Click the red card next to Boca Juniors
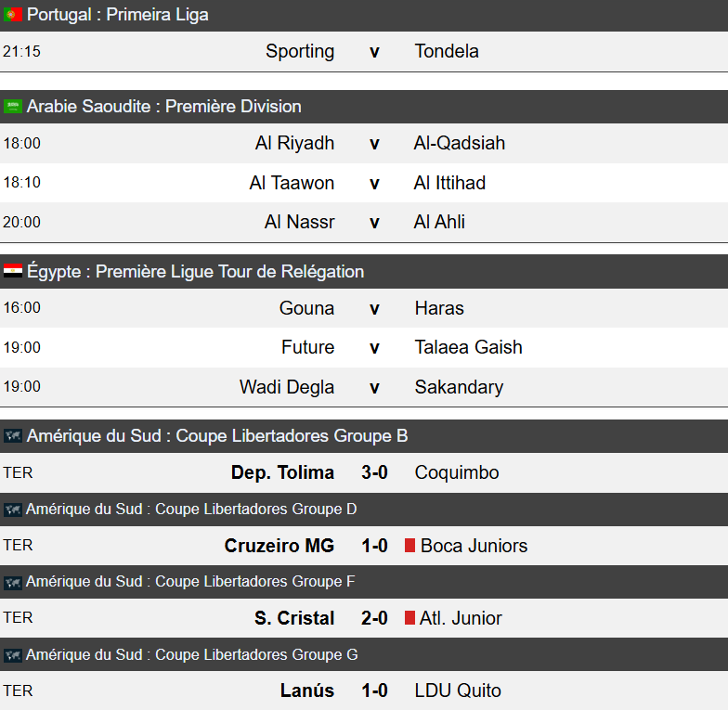The height and width of the screenshot is (710, 728). [409, 546]
